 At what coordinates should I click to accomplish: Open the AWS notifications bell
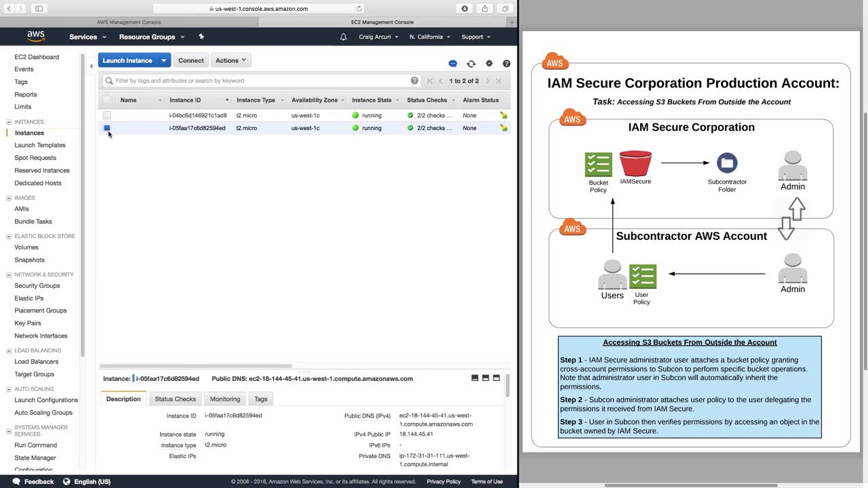(343, 37)
